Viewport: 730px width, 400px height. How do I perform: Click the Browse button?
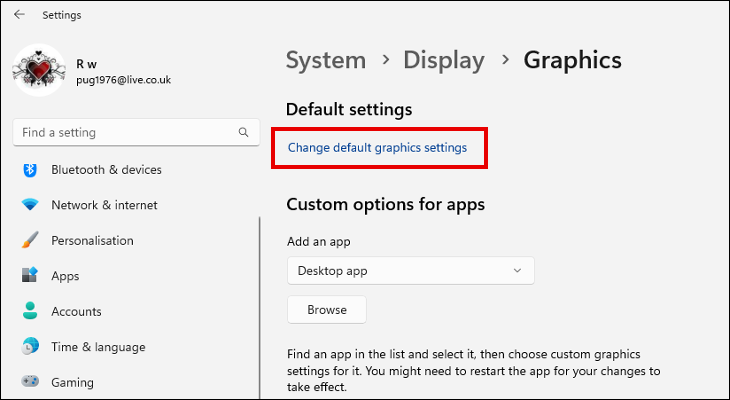point(327,310)
